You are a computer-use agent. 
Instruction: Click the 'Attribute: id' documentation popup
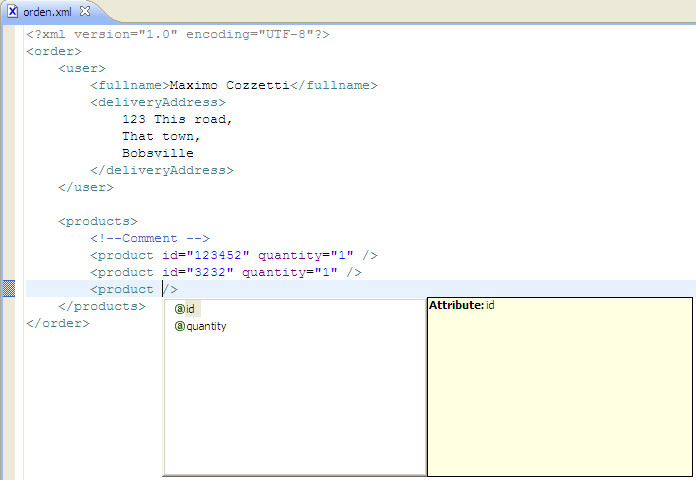point(559,386)
